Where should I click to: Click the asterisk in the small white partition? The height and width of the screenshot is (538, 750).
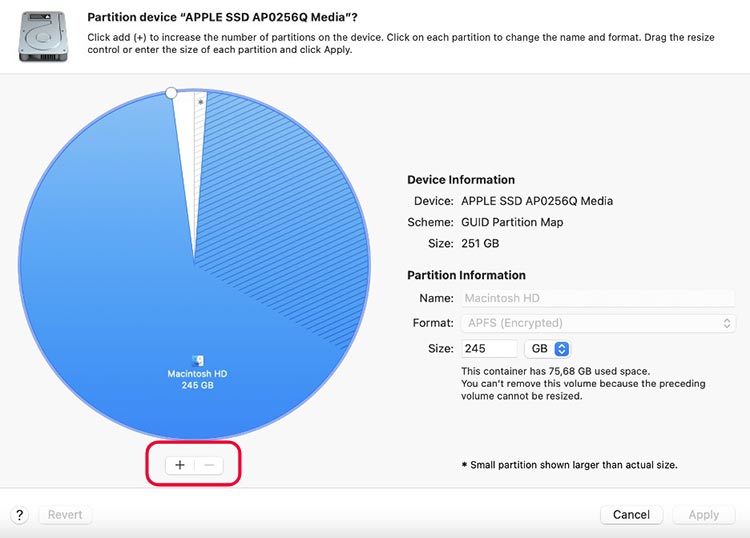pos(200,103)
